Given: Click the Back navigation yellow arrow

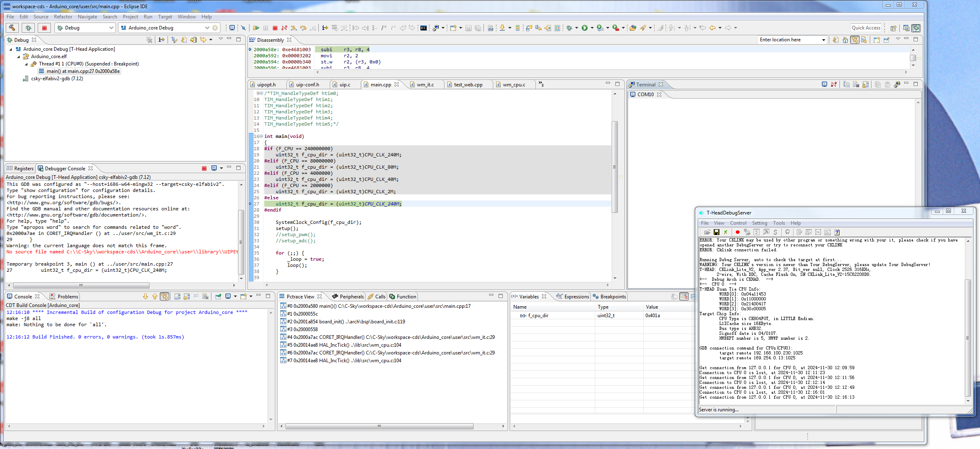Looking at the screenshot, I should (712, 28).
